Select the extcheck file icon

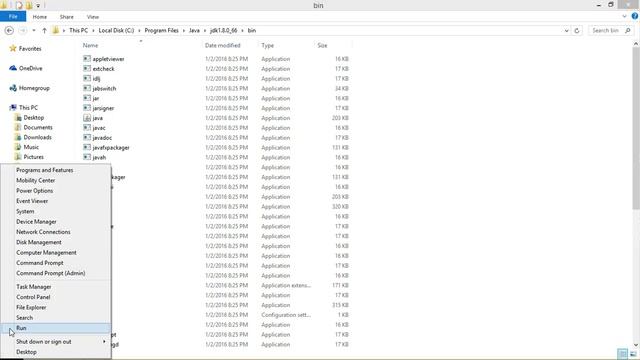pos(87,69)
